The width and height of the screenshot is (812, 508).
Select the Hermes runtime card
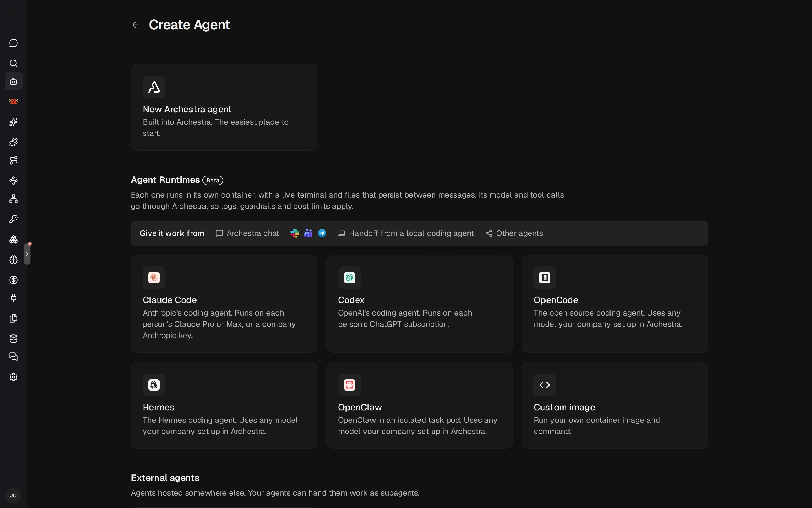click(x=224, y=405)
